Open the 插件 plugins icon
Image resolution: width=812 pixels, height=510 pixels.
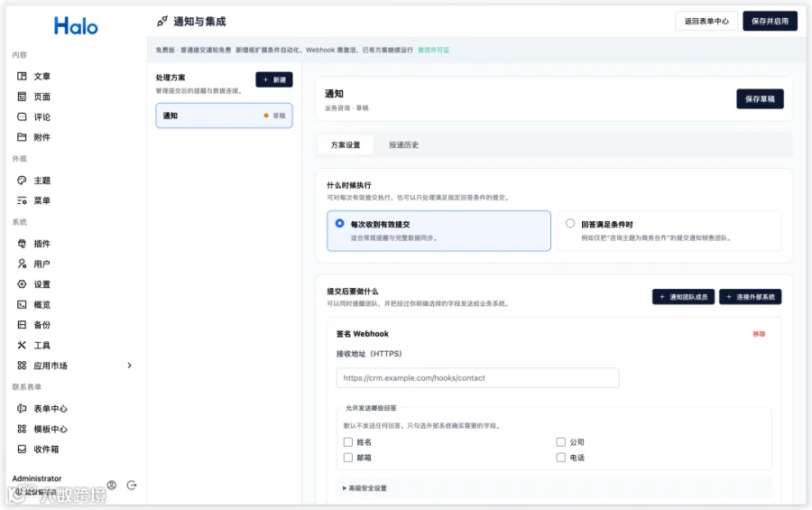pyautogui.click(x=22, y=244)
